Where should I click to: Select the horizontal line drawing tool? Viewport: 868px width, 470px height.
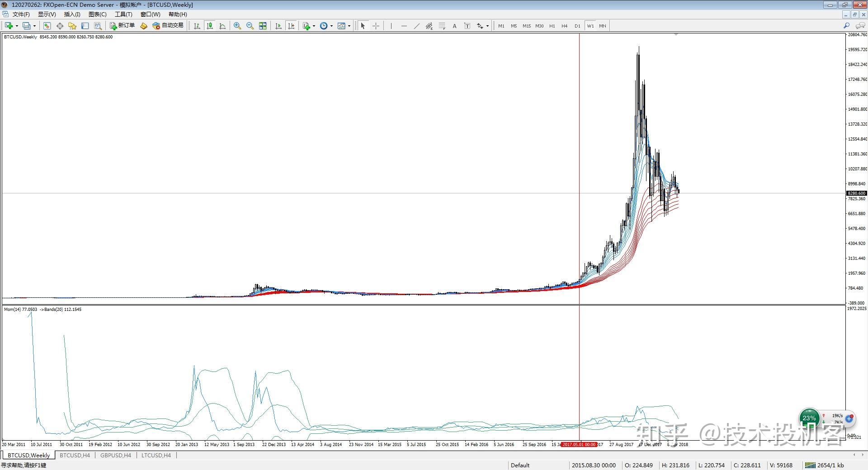tap(404, 26)
